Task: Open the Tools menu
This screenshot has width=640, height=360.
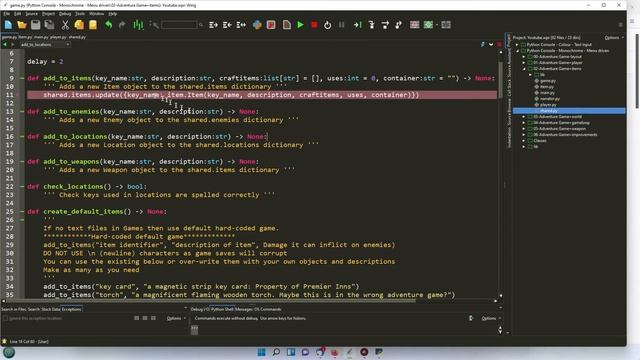Action: coord(80,14)
